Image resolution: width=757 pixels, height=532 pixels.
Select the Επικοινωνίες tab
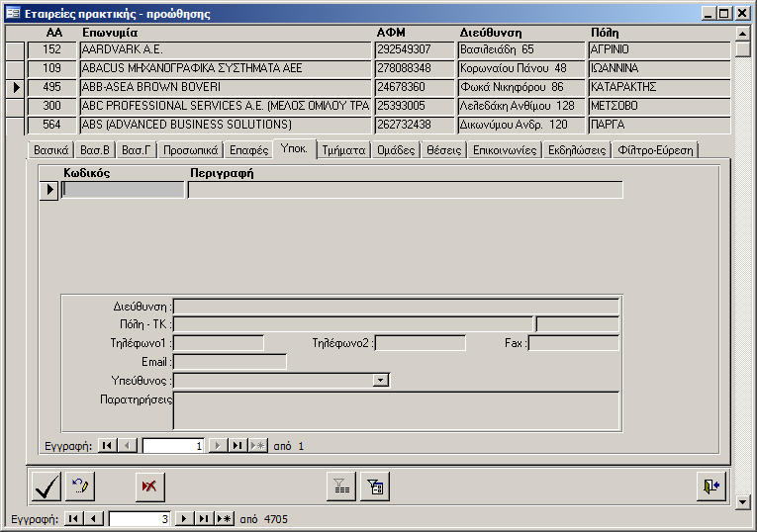(504, 150)
